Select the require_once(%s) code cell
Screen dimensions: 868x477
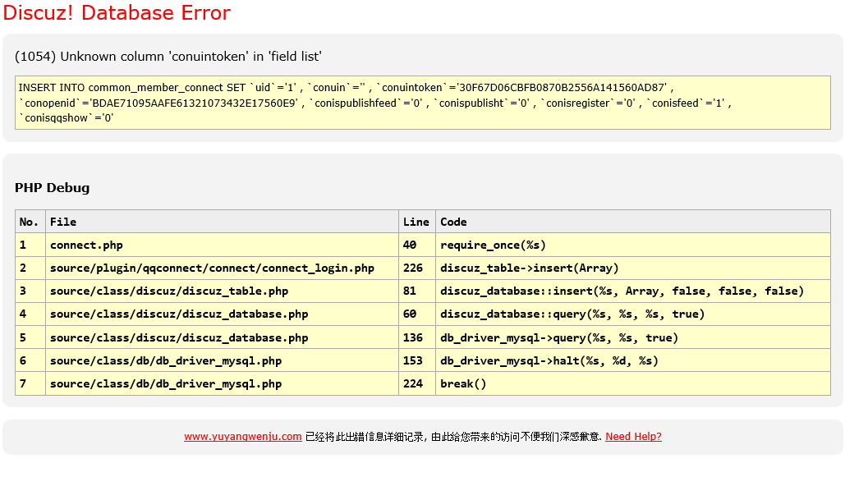click(x=633, y=245)
